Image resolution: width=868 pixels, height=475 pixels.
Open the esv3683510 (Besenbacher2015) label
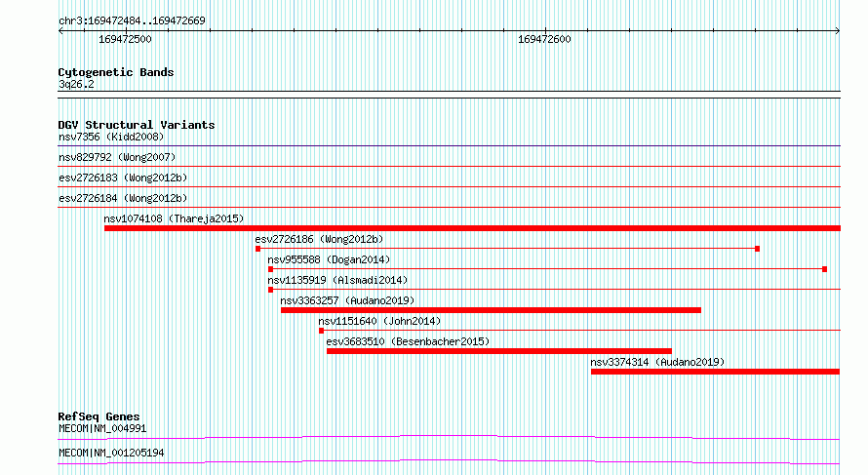[x=408, y=341]
